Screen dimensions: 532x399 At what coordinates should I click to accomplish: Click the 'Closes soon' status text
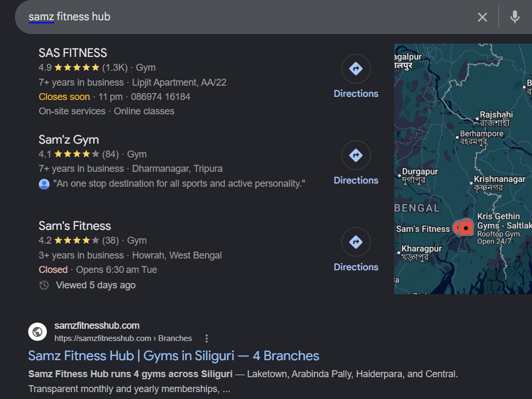pos(64,97)
